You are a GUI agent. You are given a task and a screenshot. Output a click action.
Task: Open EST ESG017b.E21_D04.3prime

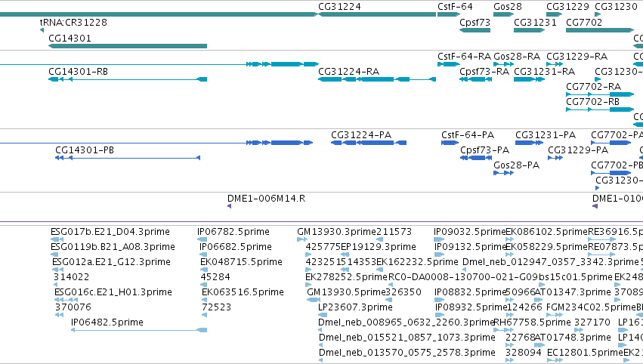pyautogui.click(x=110, y=232)
